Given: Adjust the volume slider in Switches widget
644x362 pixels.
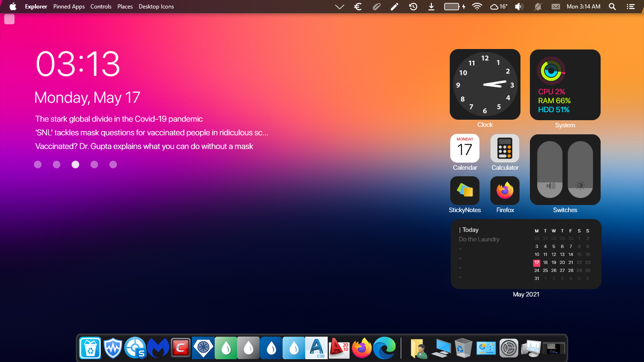Looking at the screenshot, I should [550, 170].
